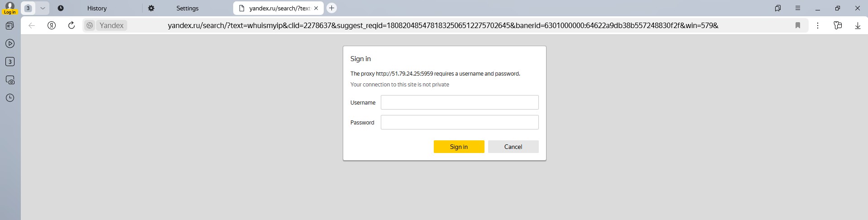Click the Yandex home logo button
868x220 pixels.
(52, 25)
